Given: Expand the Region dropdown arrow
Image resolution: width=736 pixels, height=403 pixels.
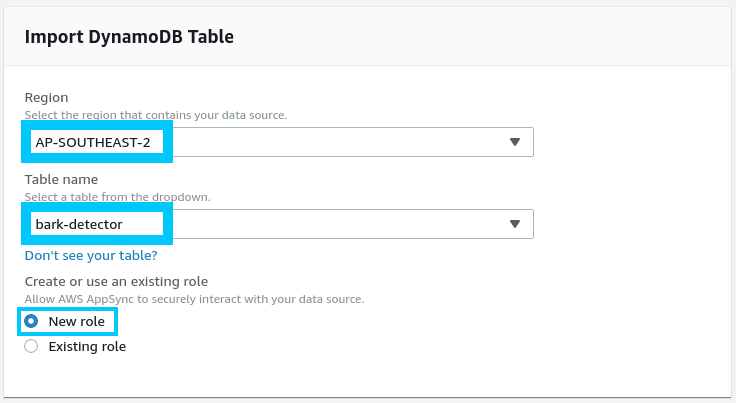Looking at the screenshot, I should (515, 142).
